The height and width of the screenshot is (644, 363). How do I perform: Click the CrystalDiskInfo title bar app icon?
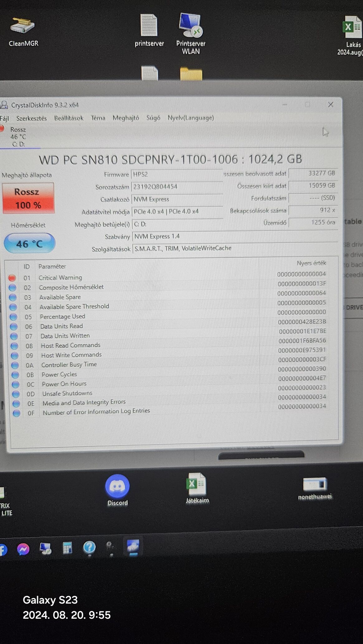tap(4, 105)
